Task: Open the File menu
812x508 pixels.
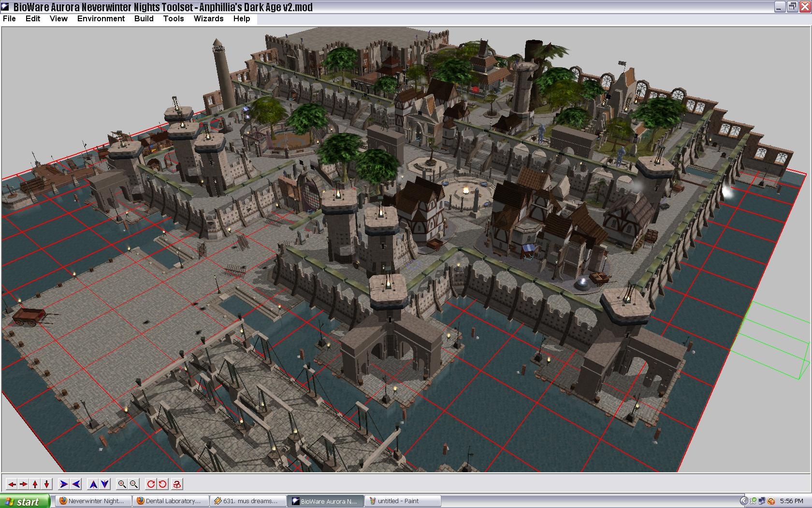Action: (9, 18)
